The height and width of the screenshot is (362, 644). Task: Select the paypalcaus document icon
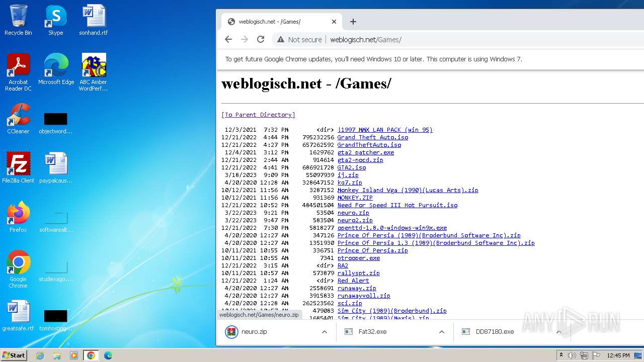point(56,167)
